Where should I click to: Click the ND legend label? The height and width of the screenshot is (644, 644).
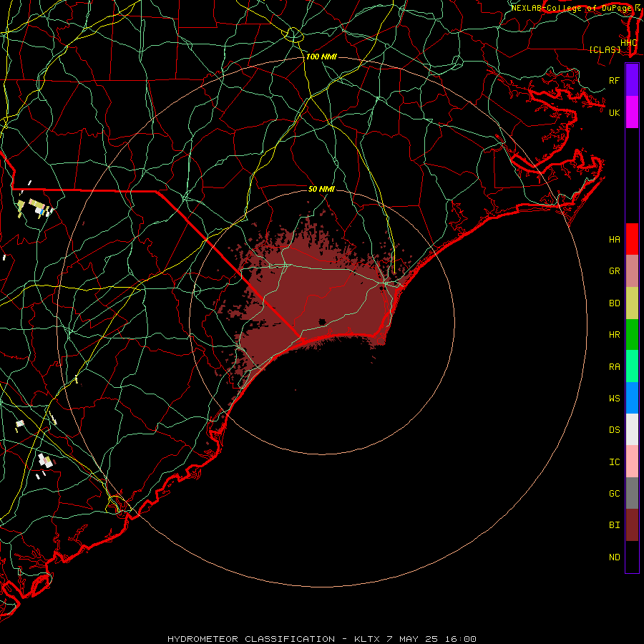614,557
